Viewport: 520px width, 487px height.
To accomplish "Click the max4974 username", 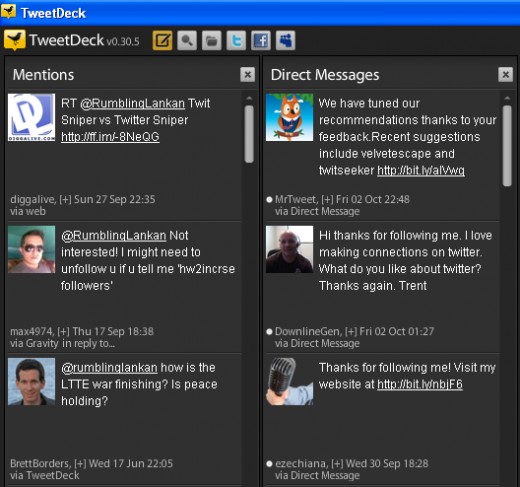I will click(x=31, y=331).
